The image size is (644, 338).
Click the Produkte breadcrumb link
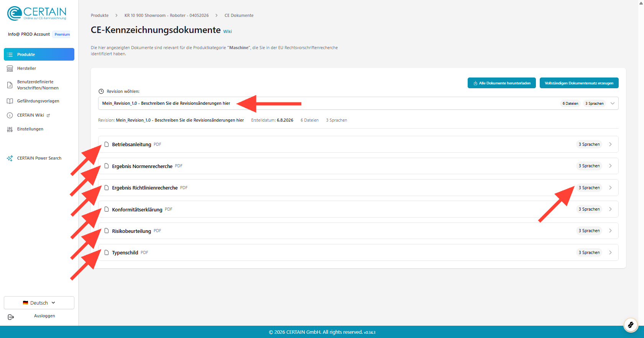[100, 15]
